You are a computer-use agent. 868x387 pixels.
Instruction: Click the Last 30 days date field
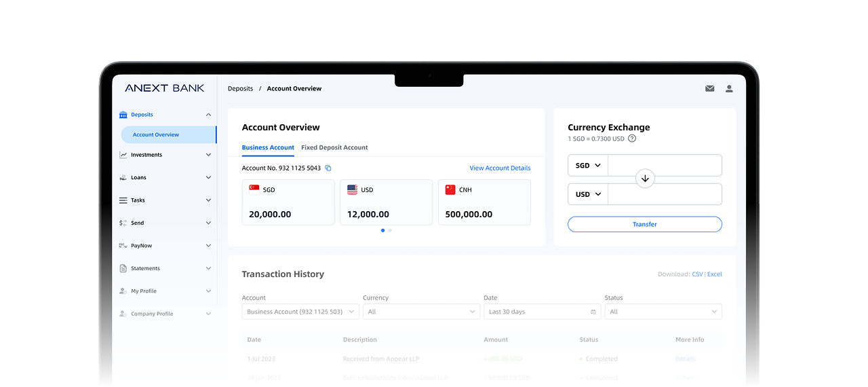[x=542, y=312]
